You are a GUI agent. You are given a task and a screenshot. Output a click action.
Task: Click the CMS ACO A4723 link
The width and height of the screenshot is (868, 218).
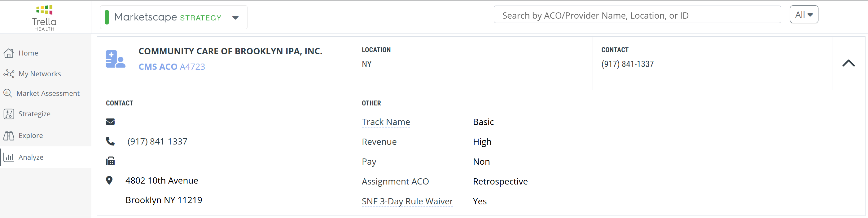(172, 67)
